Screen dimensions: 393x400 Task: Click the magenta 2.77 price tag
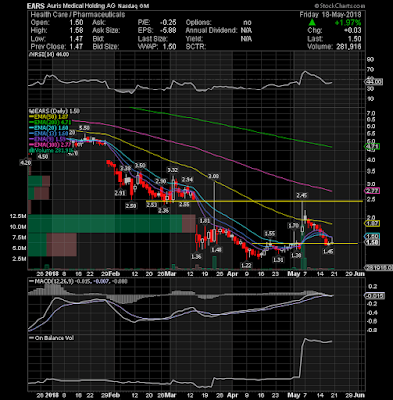pyautogui.click(x=373, y=191)
